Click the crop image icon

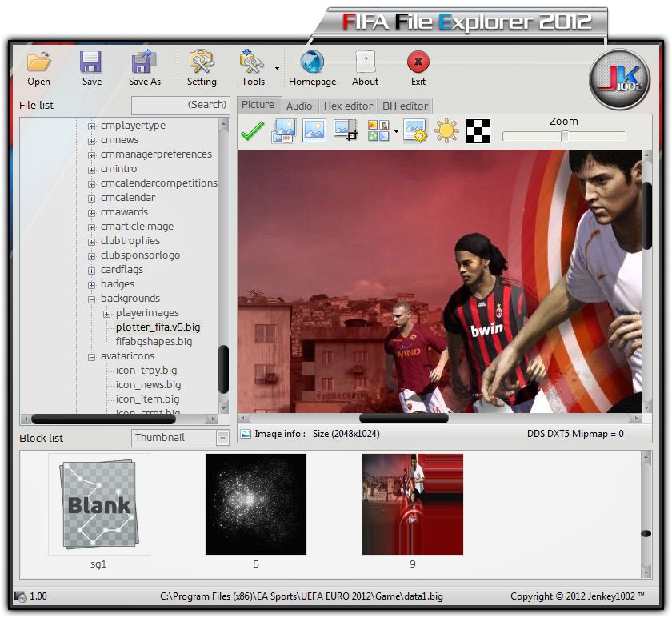[346, 131]
